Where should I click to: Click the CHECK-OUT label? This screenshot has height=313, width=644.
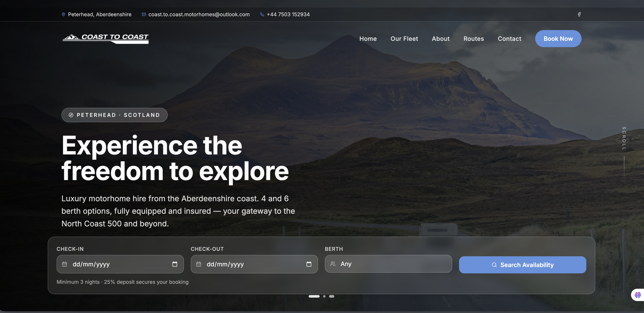pos(207,249)
